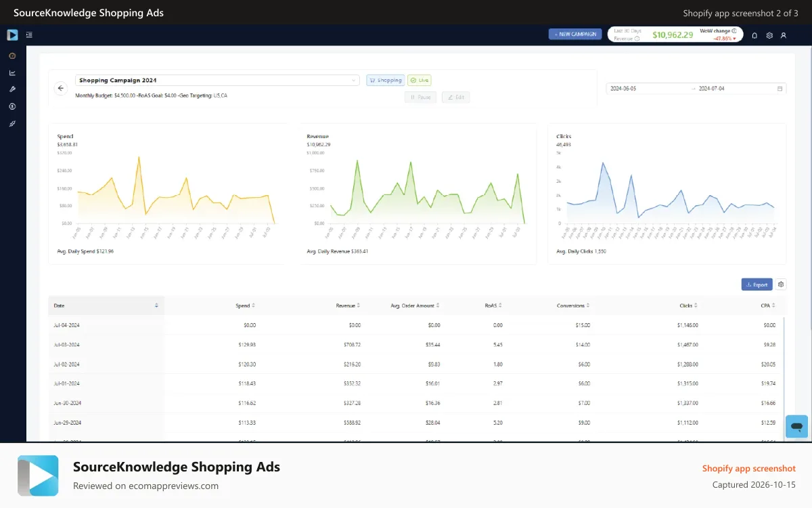Click the $20.05 CPA cell

click(x=769, y=364)
